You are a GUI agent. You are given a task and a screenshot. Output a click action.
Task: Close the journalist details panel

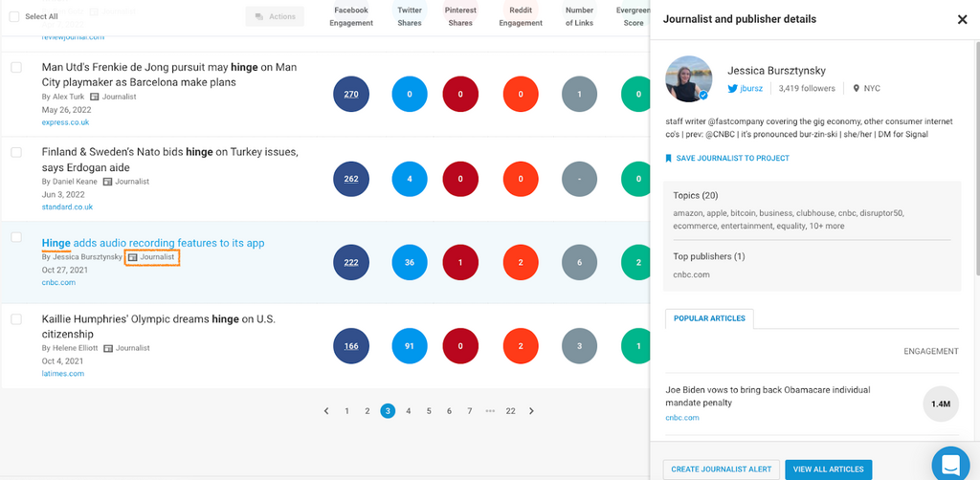pyautogui.click(x=962, y=20)
